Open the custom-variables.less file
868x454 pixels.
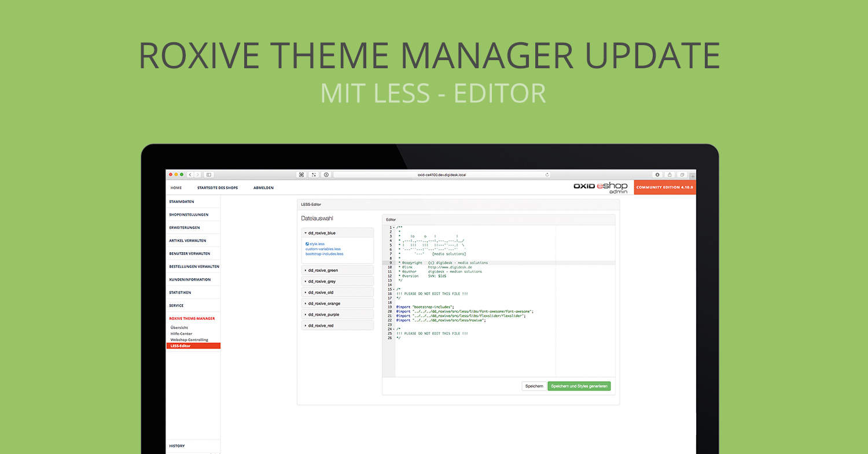(323, 249)
